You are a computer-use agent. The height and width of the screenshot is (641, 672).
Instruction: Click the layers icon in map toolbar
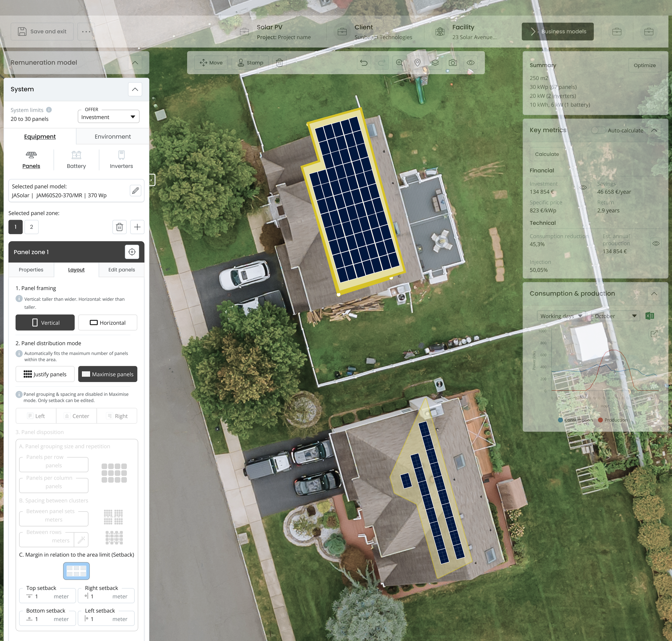pos(435,63)
